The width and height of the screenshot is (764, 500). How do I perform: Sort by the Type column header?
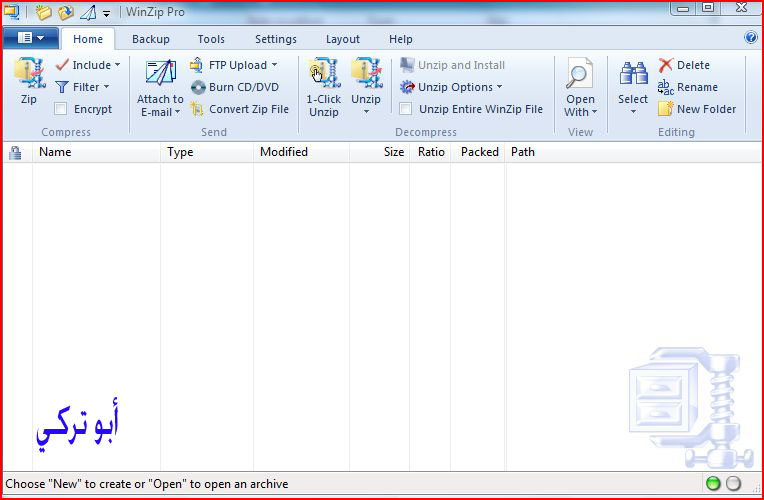tap(207, 152)
